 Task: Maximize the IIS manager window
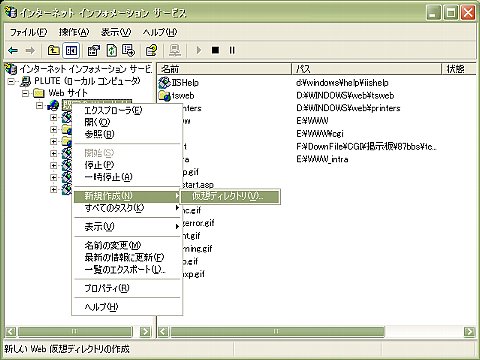pyautogui.click(x=451, y=13)
